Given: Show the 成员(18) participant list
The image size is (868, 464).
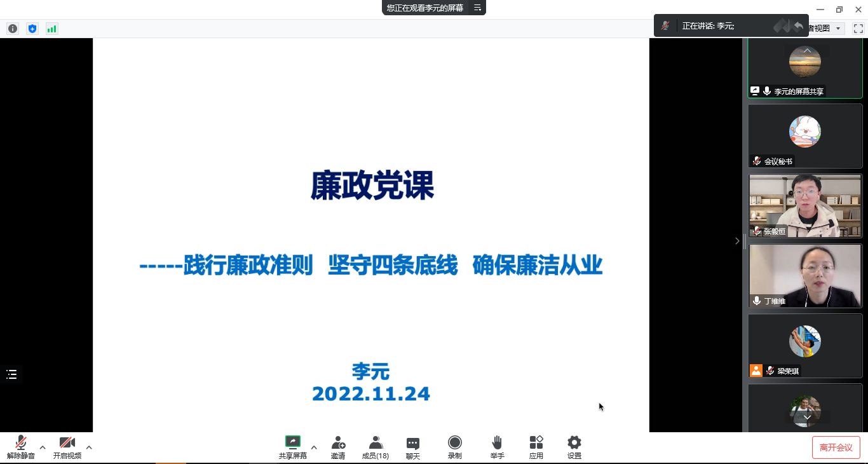Looking at the screenshot, I should pyautogui.click(x=375, y=445).
